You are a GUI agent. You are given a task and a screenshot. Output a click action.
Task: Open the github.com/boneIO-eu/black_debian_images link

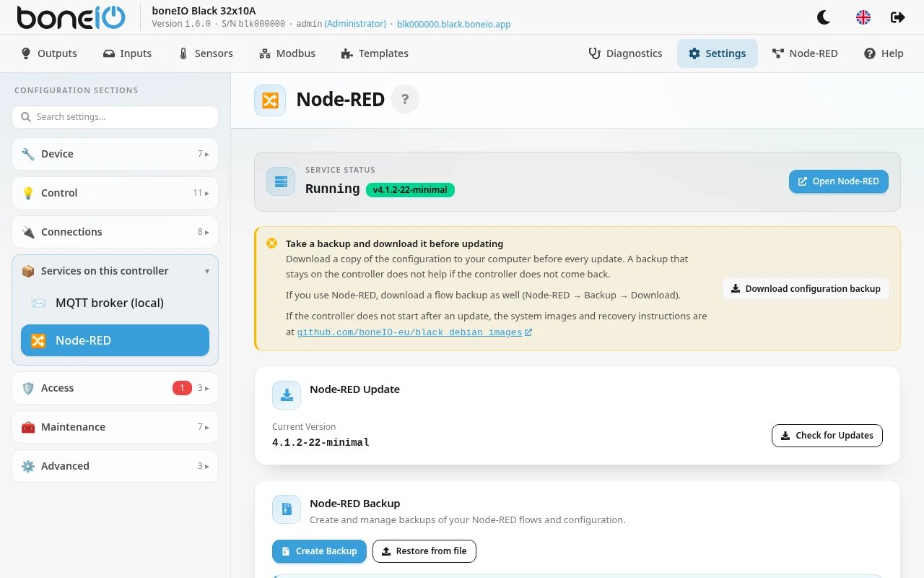coord(414,332)
